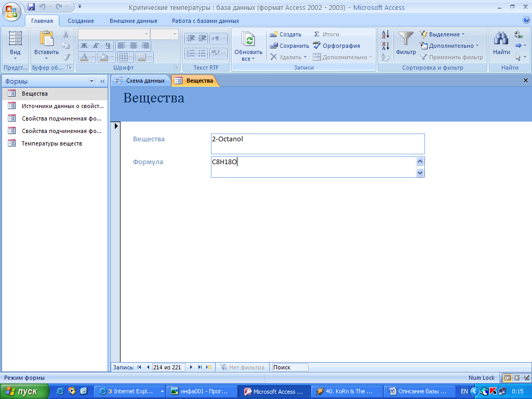The height and width of the screenshot is (399, 532).
Task: Click the font color A icon
Action: [85, 57]
